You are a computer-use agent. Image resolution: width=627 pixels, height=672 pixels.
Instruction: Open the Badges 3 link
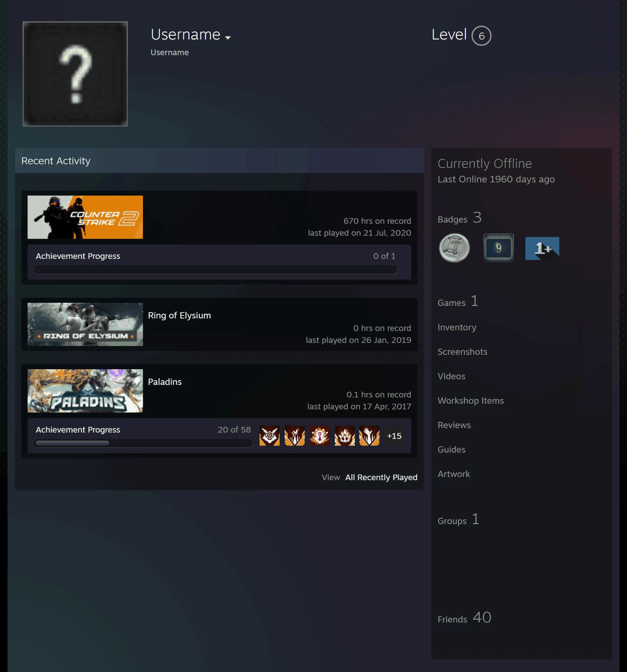tap(459, 218)
